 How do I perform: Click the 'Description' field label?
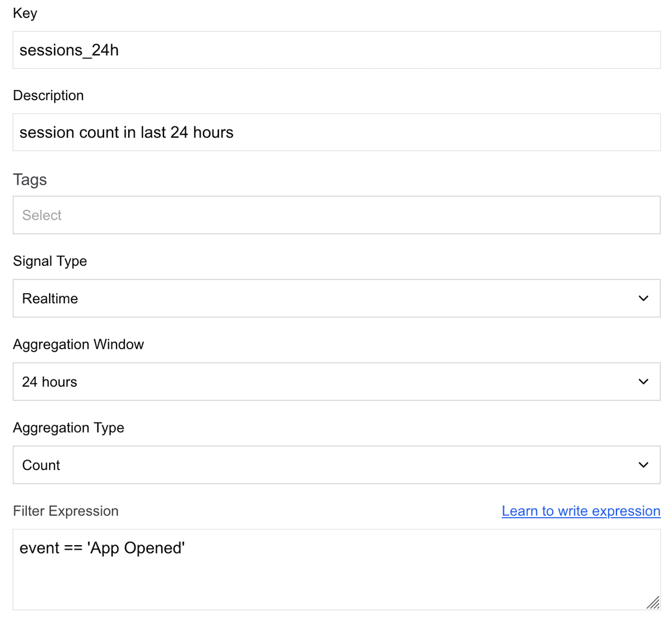click(x=48, y=96)
